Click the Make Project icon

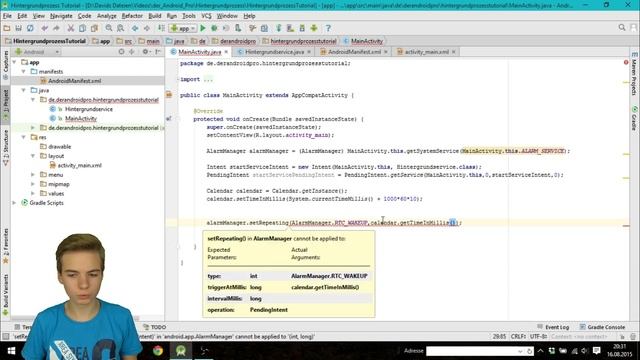click(161, 28)
